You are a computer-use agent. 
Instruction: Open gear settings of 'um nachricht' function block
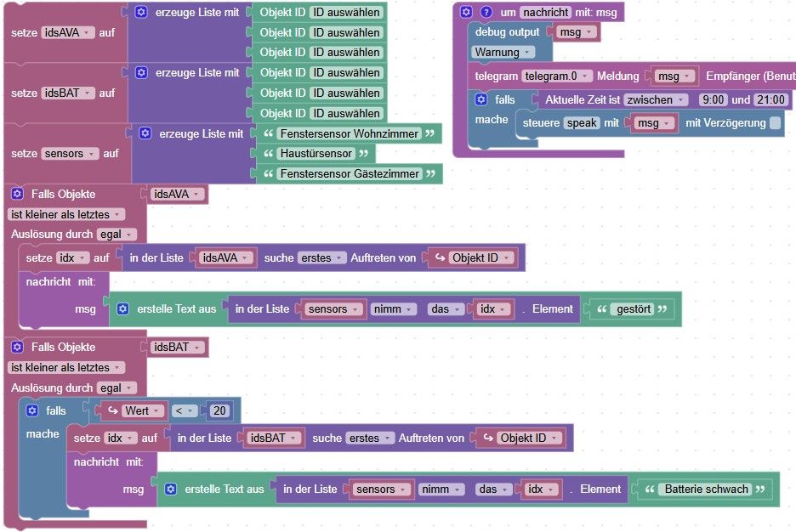[466, 12]
